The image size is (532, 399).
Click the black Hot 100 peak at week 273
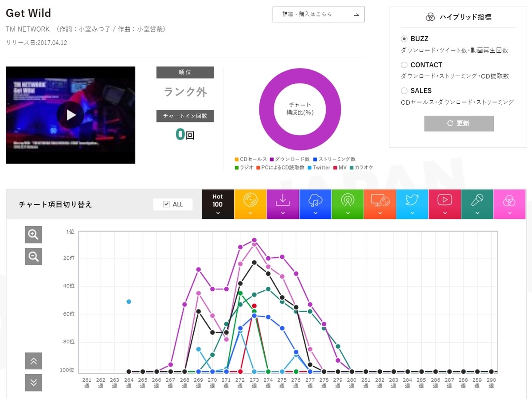[x=254, y=262]
